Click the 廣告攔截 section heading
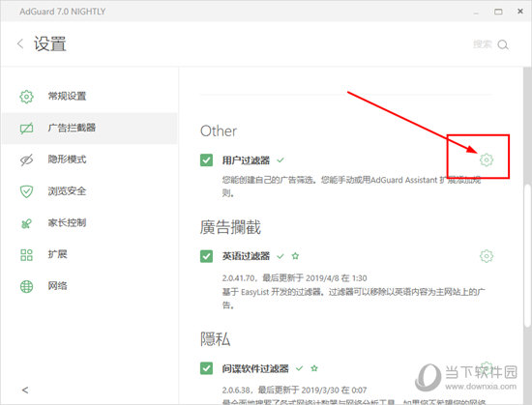This screenshot has width=532, height=405. click(230, 227)
